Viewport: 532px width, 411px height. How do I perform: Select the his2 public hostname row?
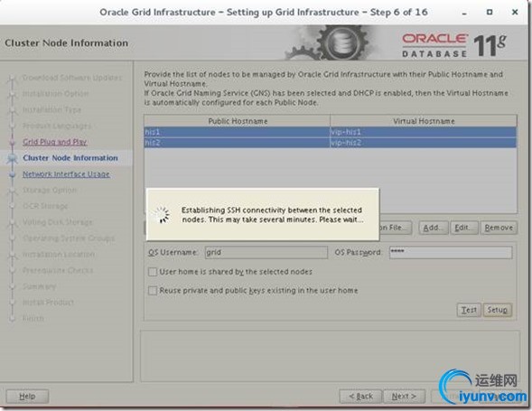(237, 143)
